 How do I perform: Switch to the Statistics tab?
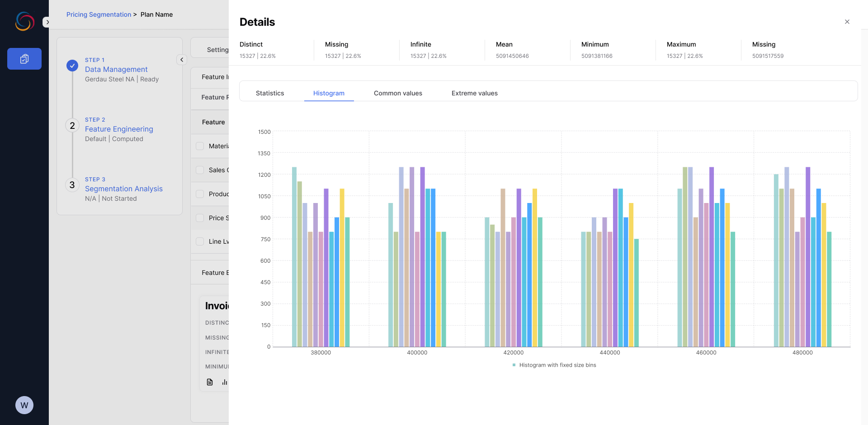click(x=270, y=93)
